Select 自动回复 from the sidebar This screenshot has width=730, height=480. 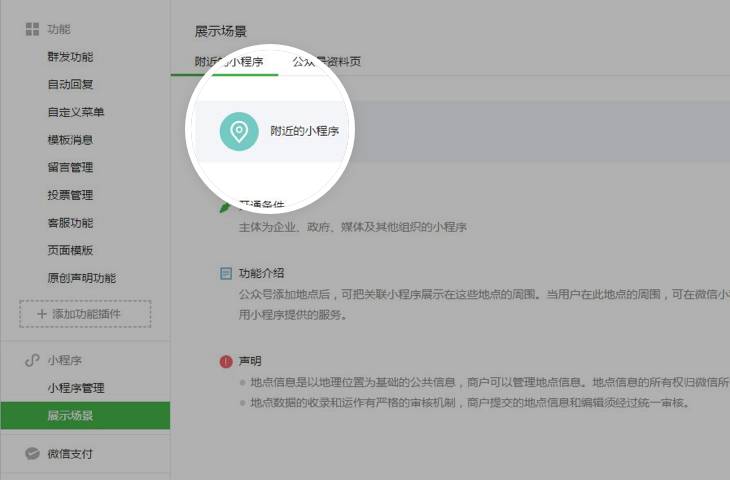click(70, 85)
